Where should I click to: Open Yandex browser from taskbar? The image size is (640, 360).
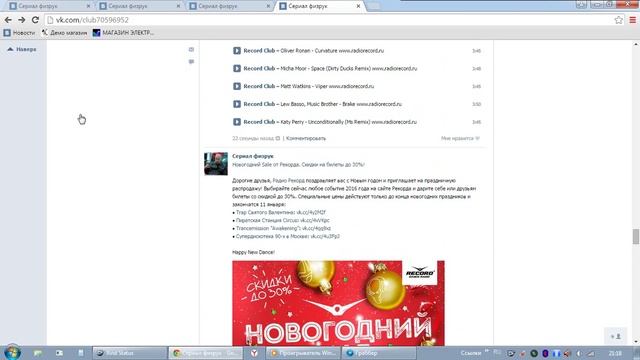coord(254,353)
